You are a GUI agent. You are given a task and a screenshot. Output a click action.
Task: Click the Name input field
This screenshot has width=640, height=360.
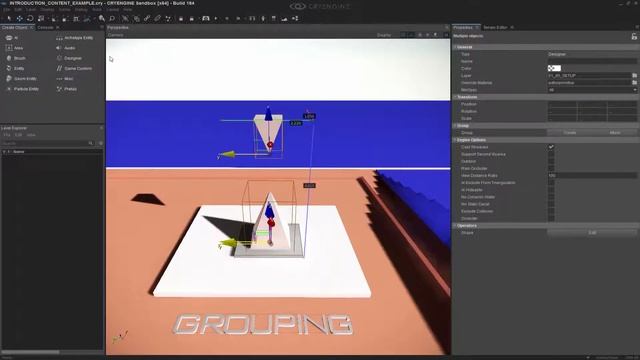coord(592,61)
